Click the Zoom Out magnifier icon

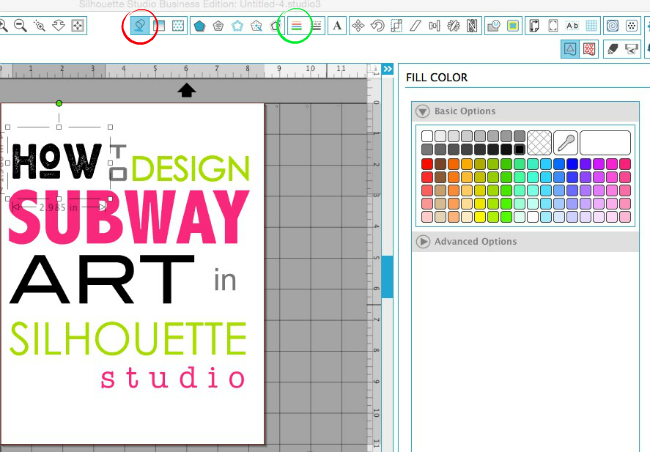point(20,26)
